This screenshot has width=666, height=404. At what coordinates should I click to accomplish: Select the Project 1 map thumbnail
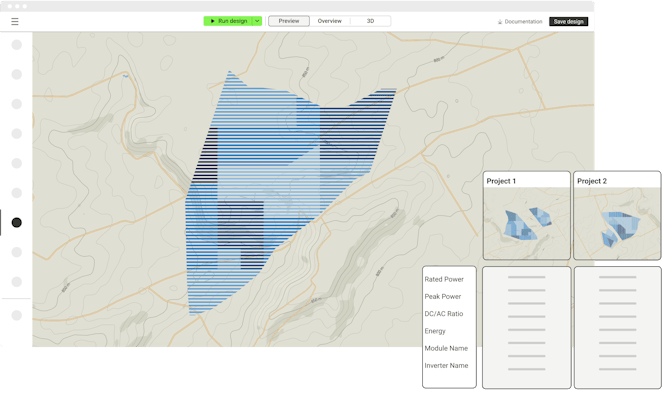tap(526, 224)
